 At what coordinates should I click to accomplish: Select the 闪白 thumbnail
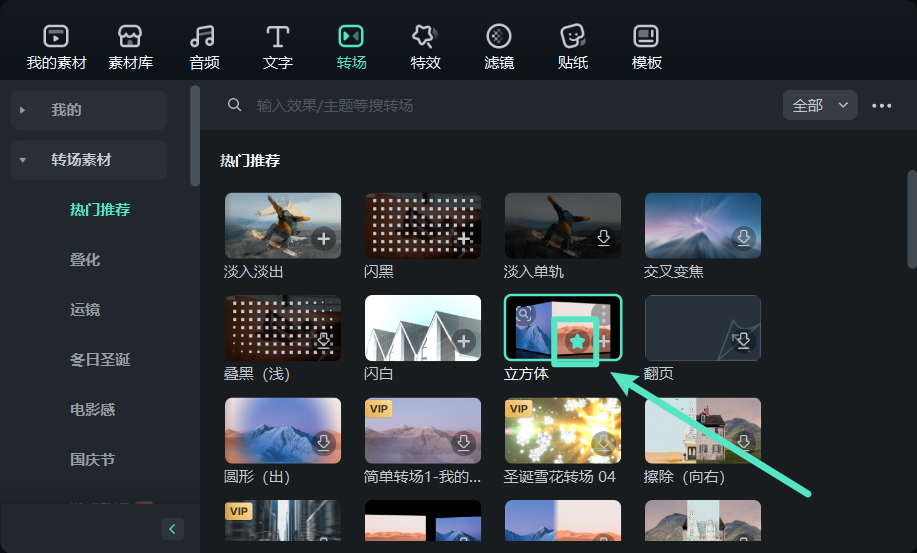(423, 328)
